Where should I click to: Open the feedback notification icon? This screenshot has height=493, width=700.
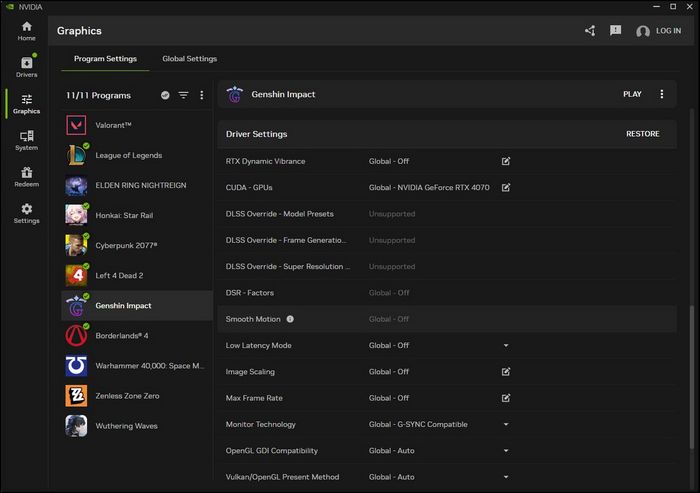(x=616, y=30)
